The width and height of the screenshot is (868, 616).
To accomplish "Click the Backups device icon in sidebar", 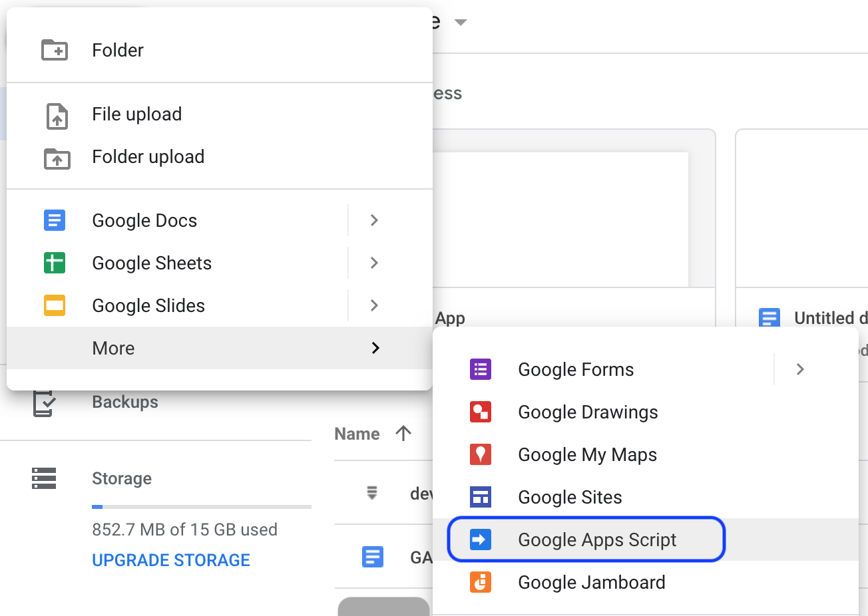I will tap(44, 403).
